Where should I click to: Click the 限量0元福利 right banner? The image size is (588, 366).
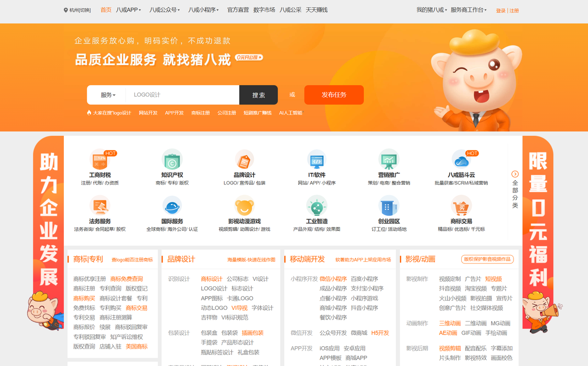click(x=538, y=234)
